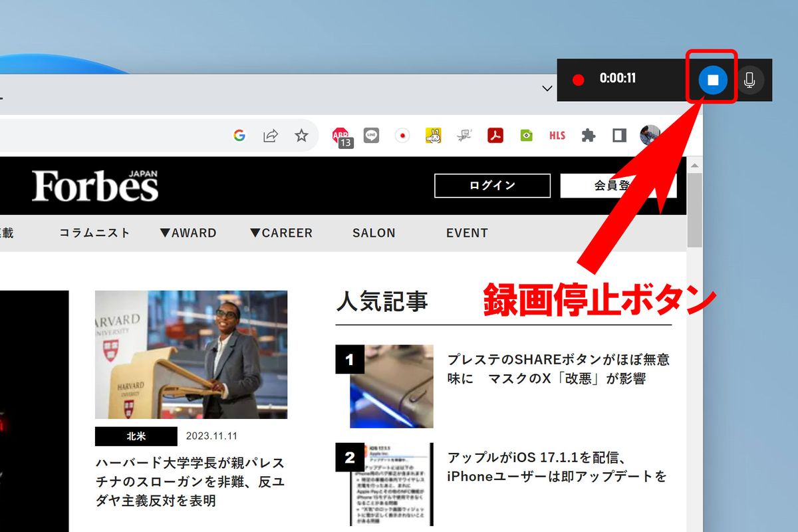Open the yellow rabbit extension icon
Image resolution: width=798 pixels, height=532 pixels.
point(433,136)
